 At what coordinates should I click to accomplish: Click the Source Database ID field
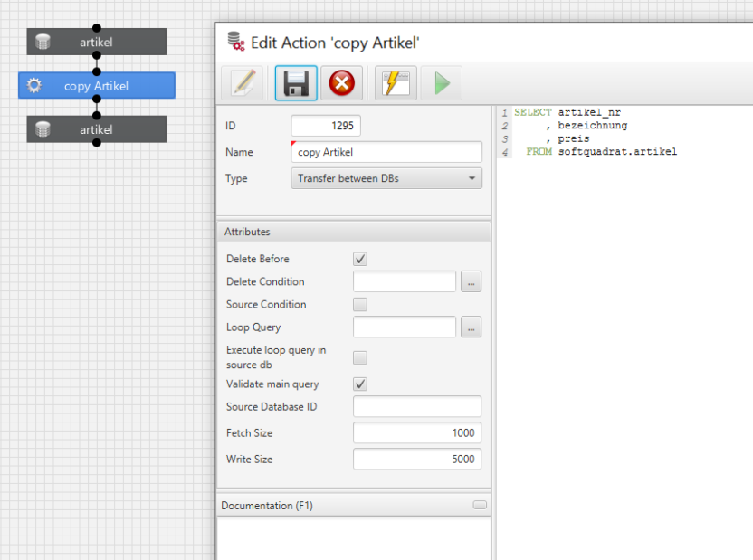tap(416, 407)
